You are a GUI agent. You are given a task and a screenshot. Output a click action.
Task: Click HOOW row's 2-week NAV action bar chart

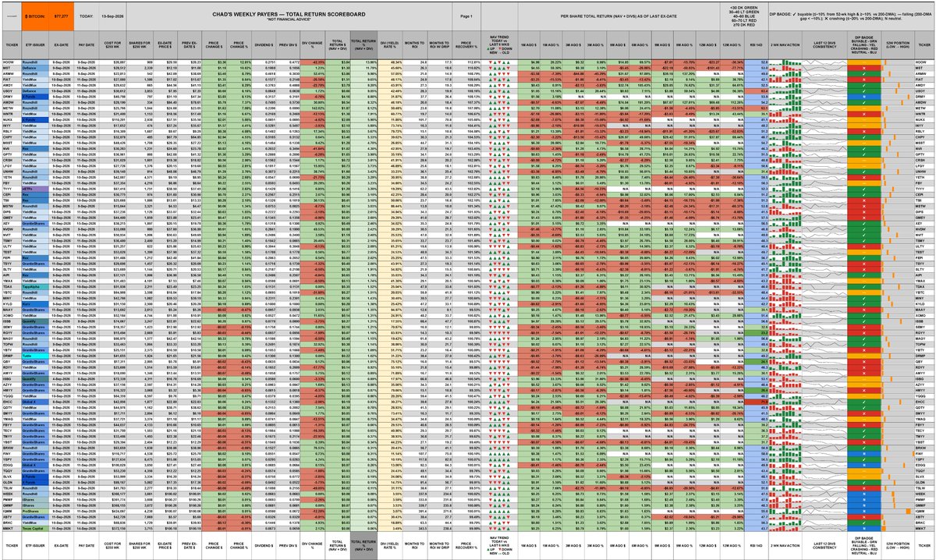coord(785,62)
